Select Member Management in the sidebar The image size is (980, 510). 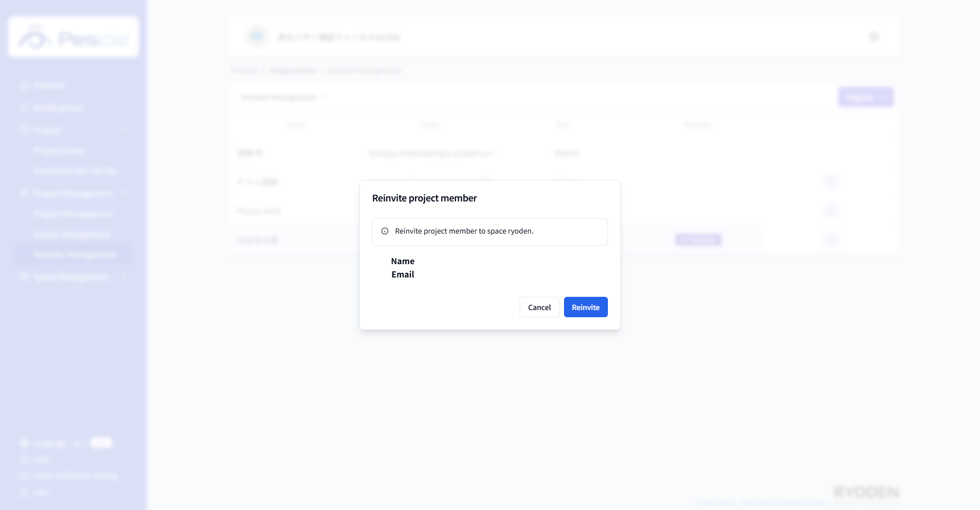coord(75,254)
